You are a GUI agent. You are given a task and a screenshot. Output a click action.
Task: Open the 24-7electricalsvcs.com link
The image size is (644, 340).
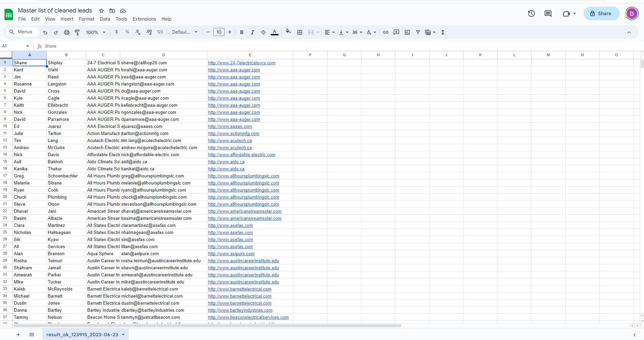(241, 63)
